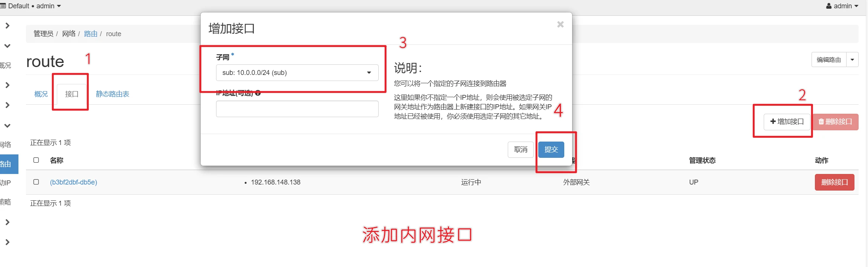This screenshot has height=267, width=868.
Task: Expand the first sidebar chevron at top
Action: [7, 26]
